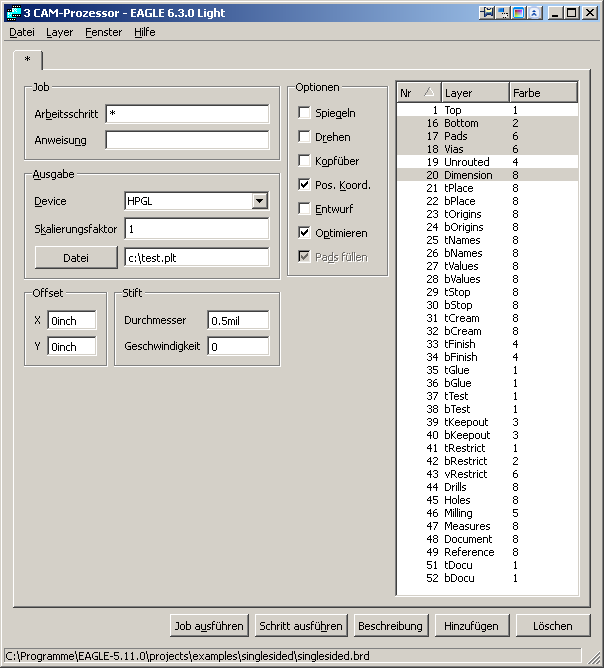
Task: Click the Pads füllen checkbox
Action: (304, 257)
